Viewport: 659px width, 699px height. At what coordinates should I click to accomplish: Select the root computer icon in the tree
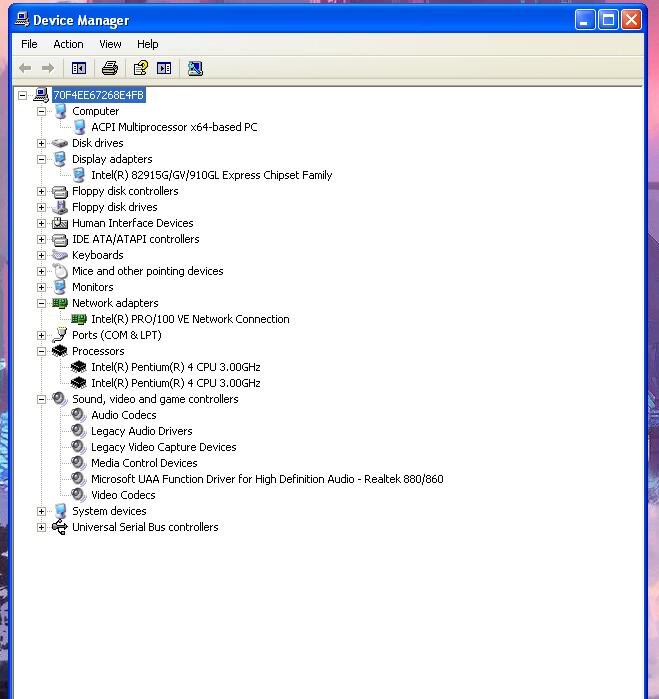[41, 95]
